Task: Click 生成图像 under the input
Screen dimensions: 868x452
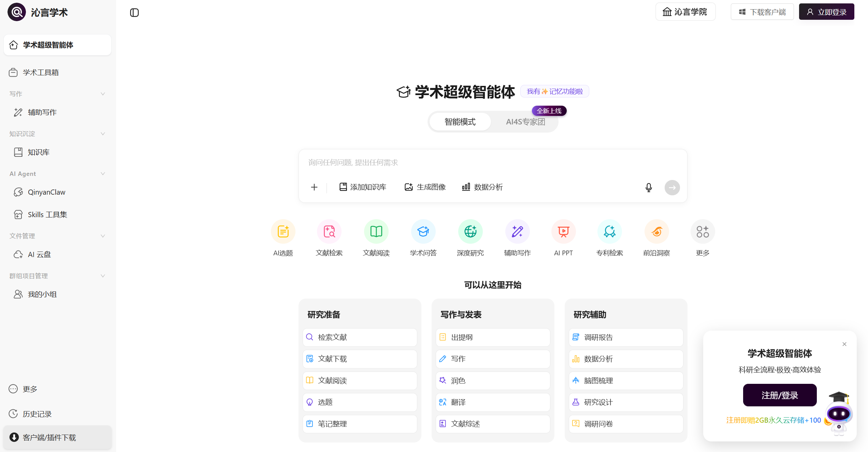Action: pos(425,187)
